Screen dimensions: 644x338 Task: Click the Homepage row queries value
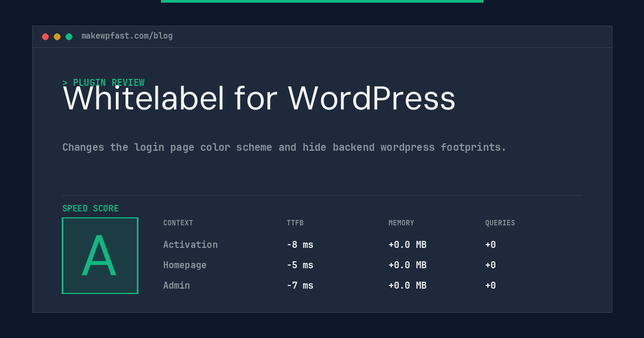tap(491, 265)
